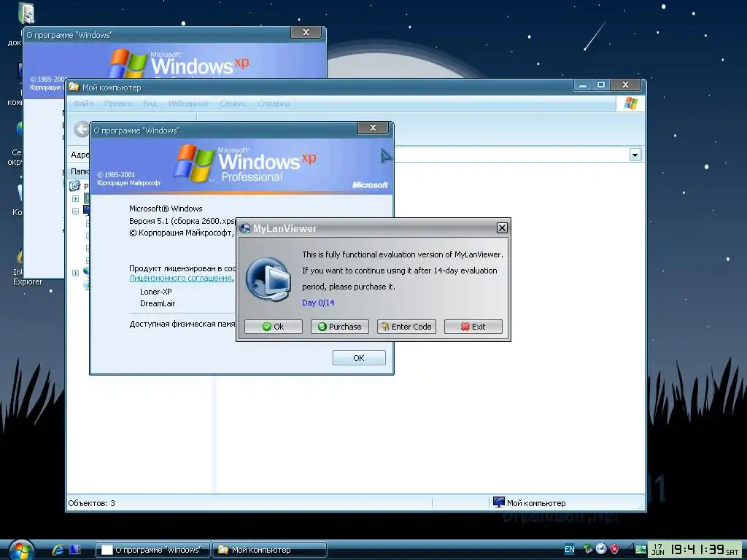Click the Show Desktop icon in Quick Launch
The image size is (747, 560).
pyautogui.click(x=75, y=550)
